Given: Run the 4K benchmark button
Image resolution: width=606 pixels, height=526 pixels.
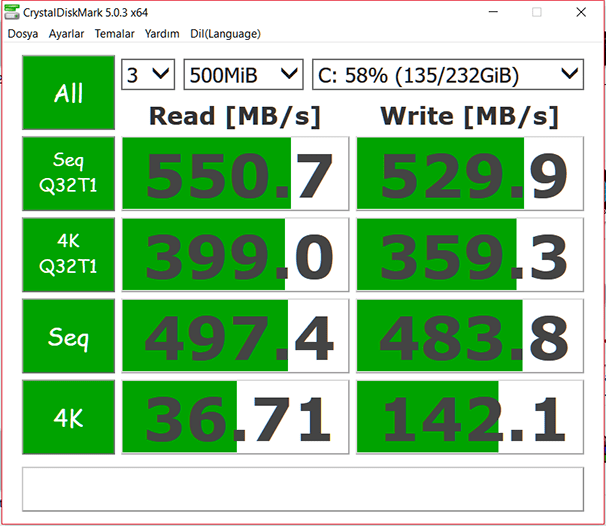Looking at the screenshot, I should pyautogui.click(x=68, y=417).
